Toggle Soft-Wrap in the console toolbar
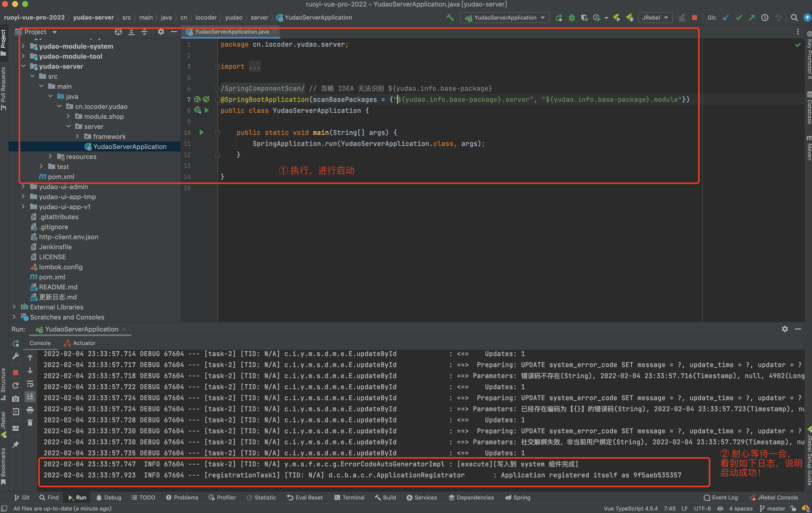 click(x=30, y=384)
